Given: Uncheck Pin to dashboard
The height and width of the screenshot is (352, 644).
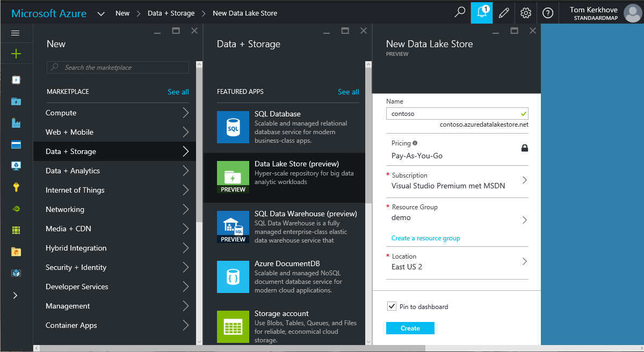Looking at the screenshot, I should click(393, 306).
